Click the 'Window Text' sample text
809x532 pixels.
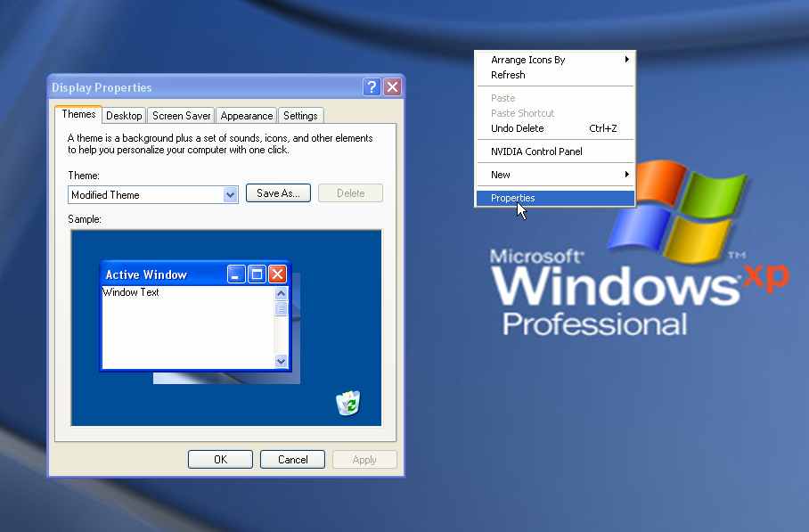coord(131,292)
